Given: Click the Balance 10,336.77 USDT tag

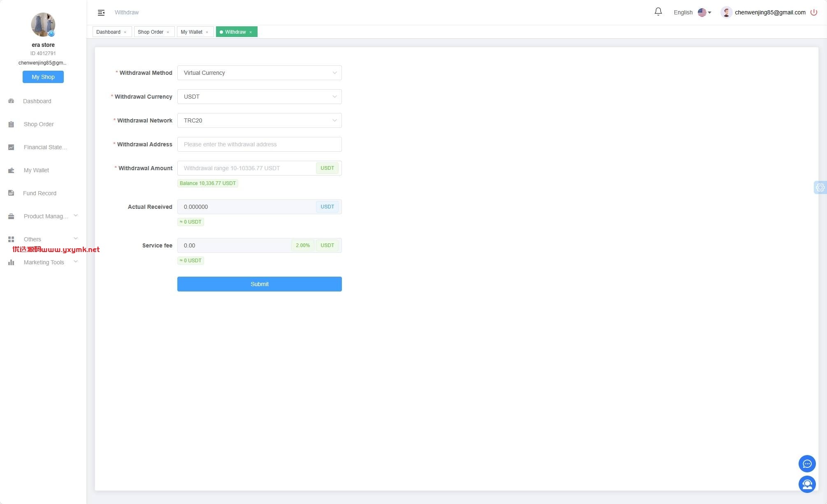Looking at the screenshot, I should tap(208, 183).
